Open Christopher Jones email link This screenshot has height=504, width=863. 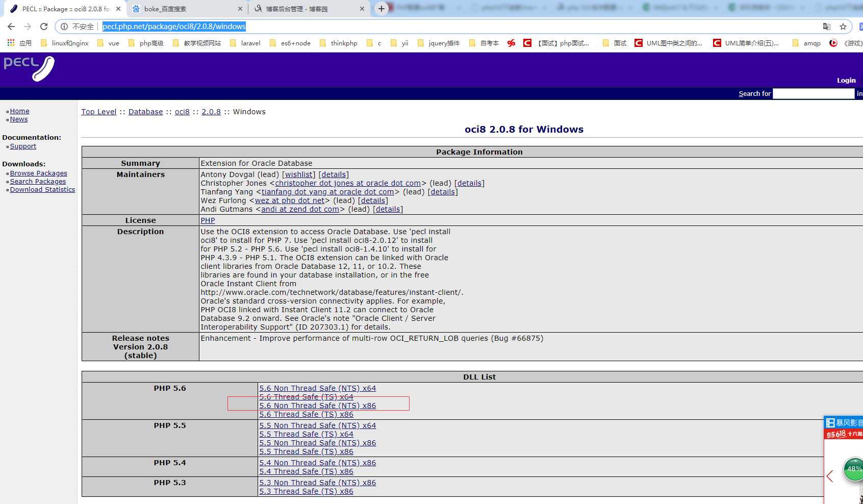click(348, 183)
